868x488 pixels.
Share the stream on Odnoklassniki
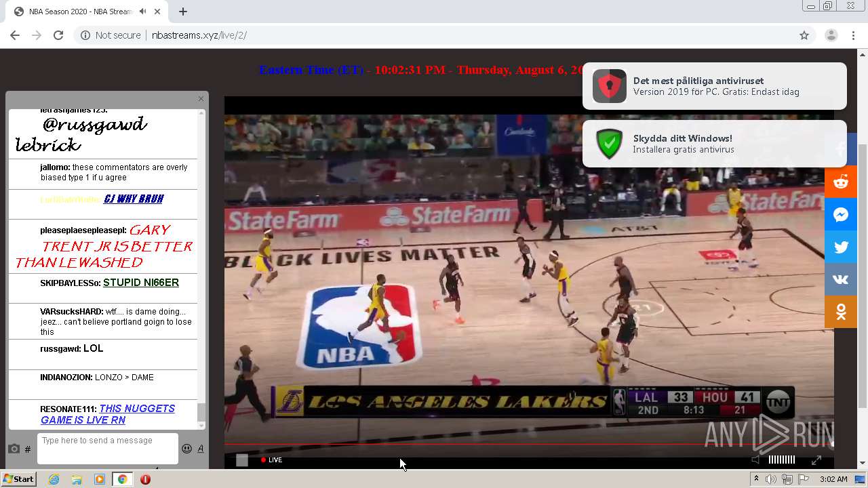point(841,312)
